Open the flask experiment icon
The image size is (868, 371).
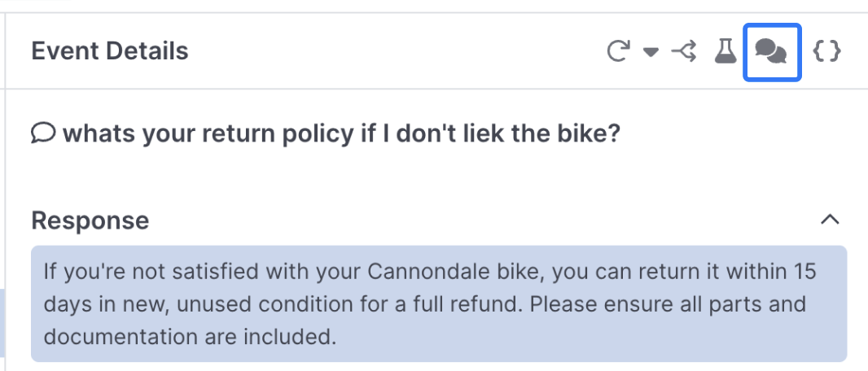(x=725, y=52)
